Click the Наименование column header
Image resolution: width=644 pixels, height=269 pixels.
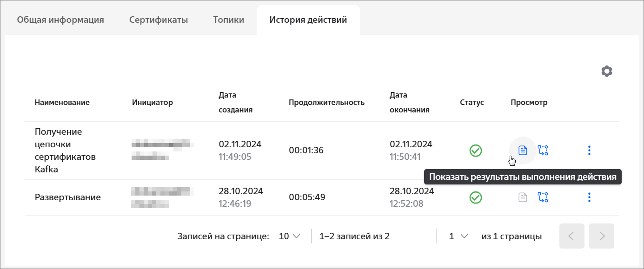tap(62, 102)
